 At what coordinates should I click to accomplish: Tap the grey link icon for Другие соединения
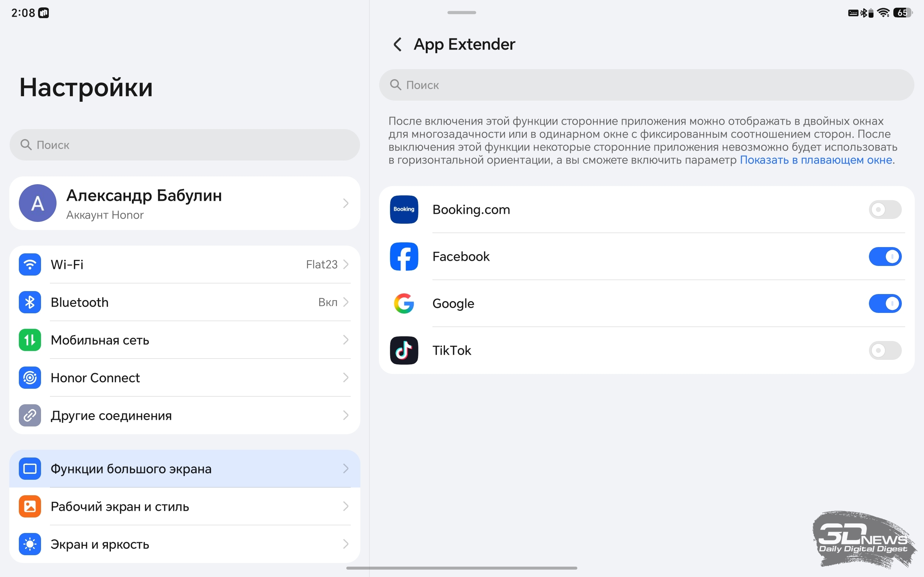coord(30,416)
